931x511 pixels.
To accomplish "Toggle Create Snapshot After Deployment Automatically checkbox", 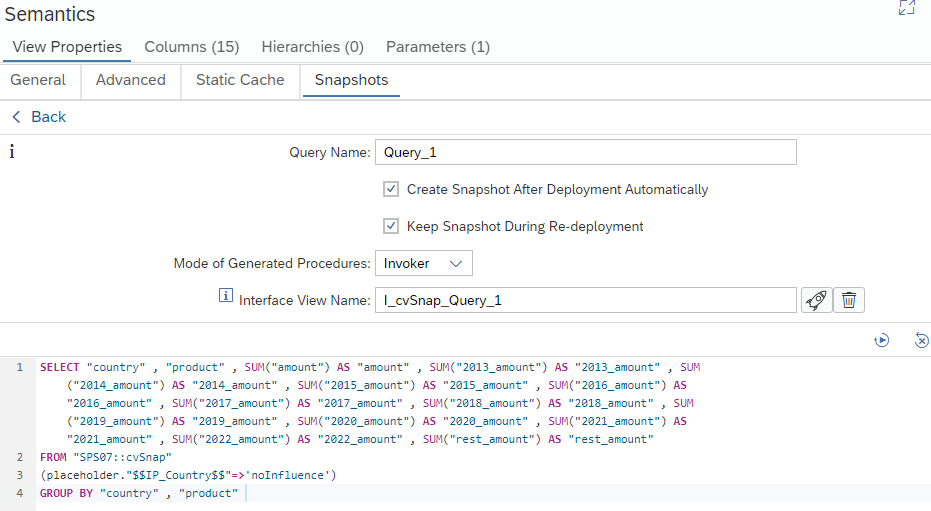I will (391, 189).
